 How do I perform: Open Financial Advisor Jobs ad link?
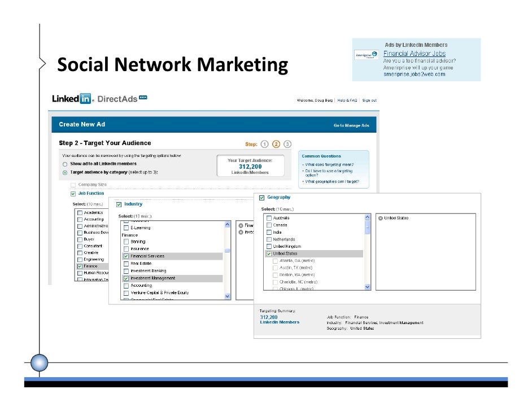[415, 54]
